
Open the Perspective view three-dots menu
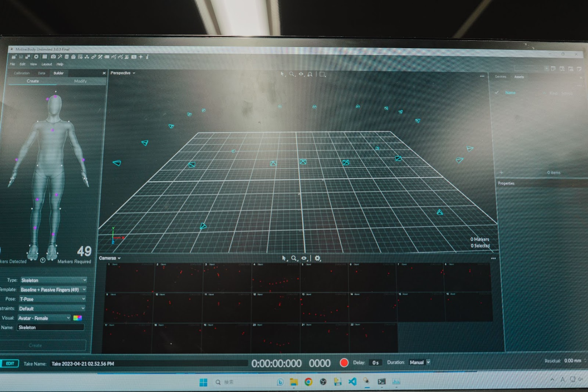tap(482, 76)
